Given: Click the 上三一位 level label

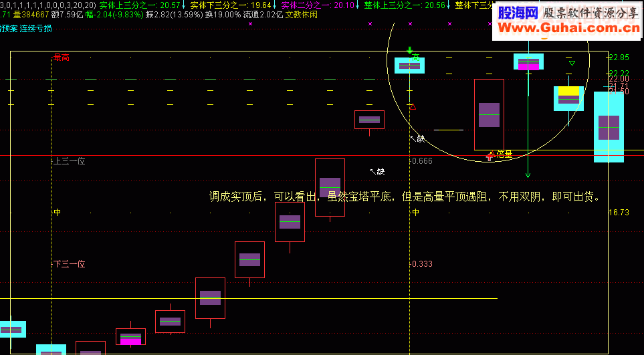Looking at the screenshot, I should click(x=69, y=161).
